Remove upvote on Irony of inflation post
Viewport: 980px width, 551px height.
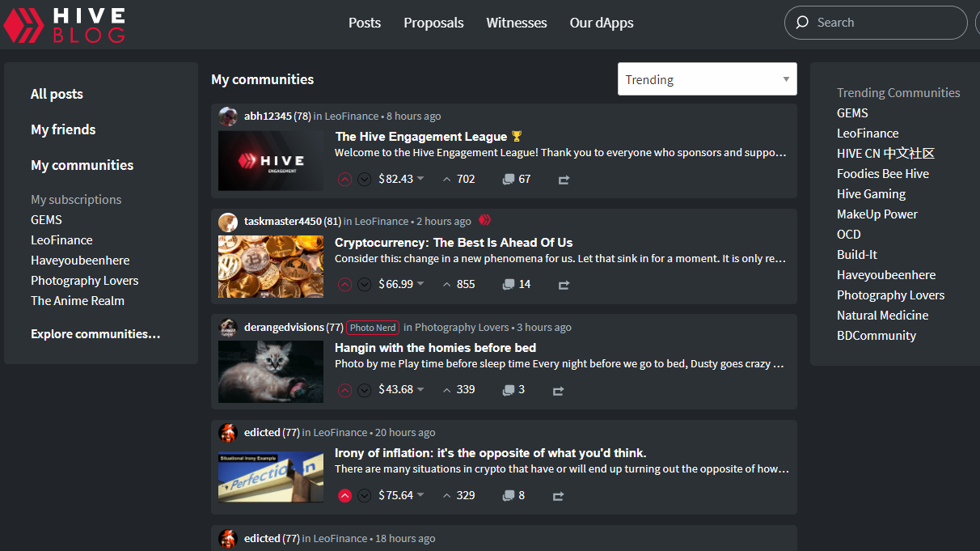point(345,496)
